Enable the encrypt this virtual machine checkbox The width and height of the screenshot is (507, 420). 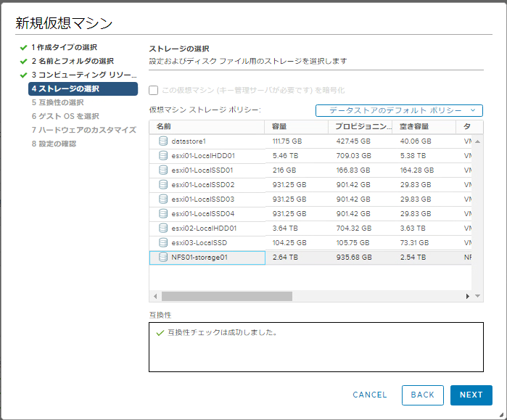(x=153, y=90)
